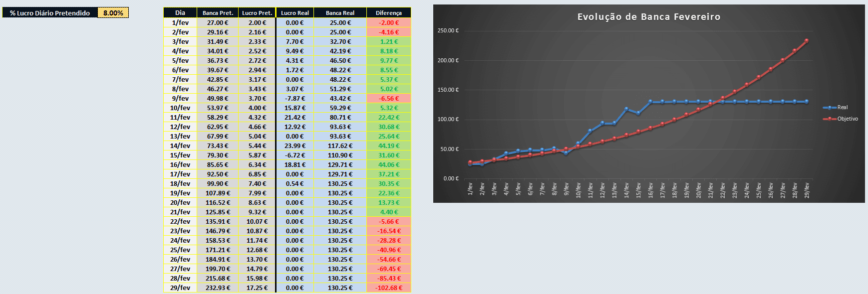The width and height of the screenshot is (868, 294).
Task: Click Banca Pret. cell '232.93 €'
Action: point(218,288)
